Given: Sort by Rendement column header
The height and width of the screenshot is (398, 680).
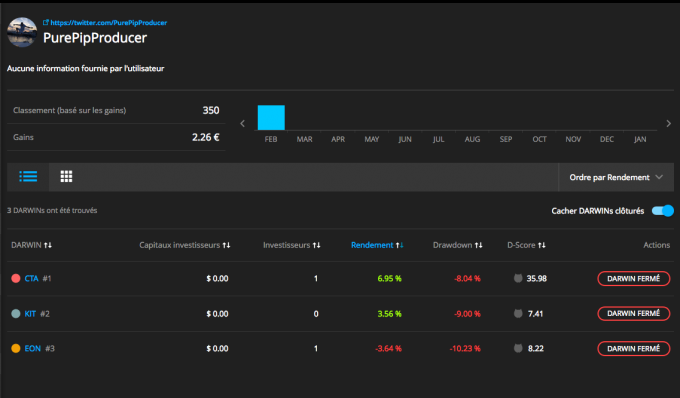Looking at the screenshot, I should pos(377,245).
